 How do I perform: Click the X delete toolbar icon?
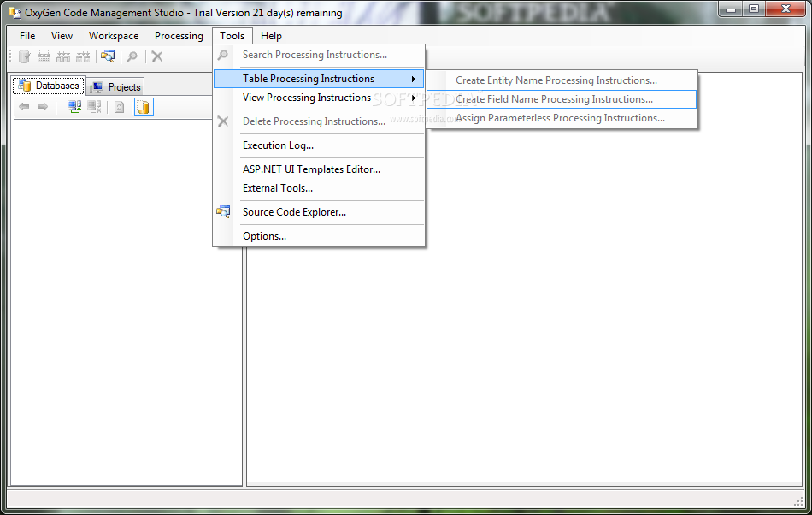157,56
